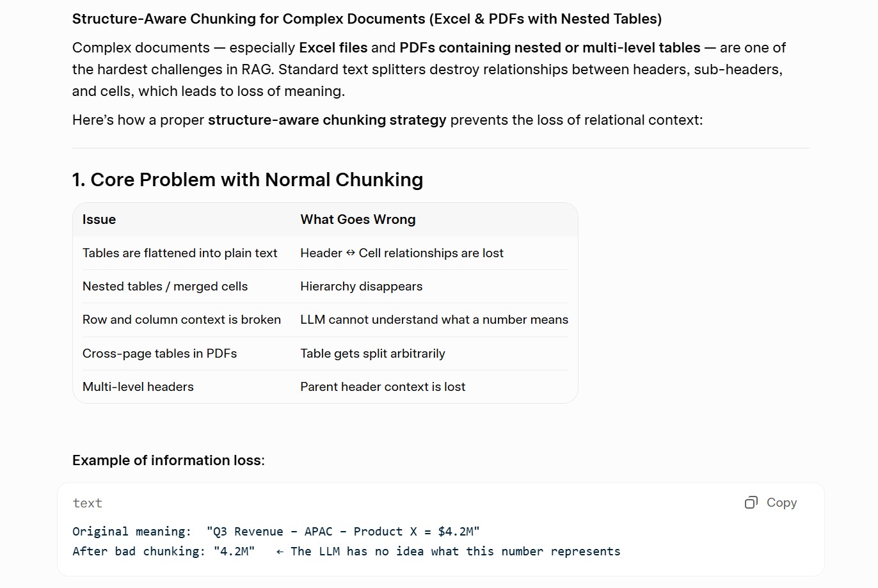Select the 'Issue' column header
Image resolution: width=878 pixels, height=588 pixels.
99,219
